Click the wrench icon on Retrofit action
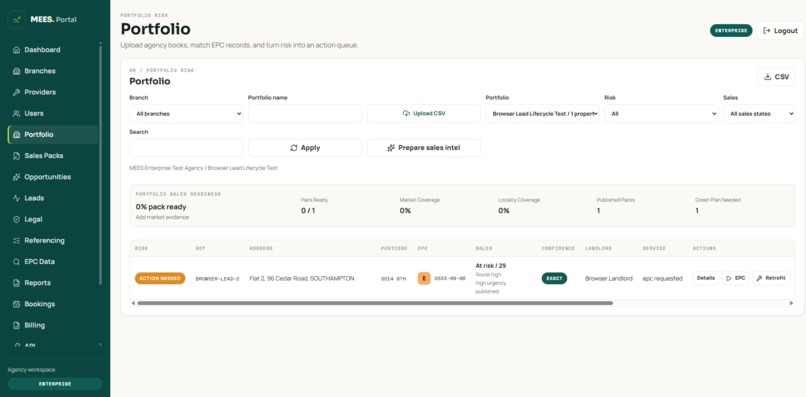The width and height of the screenshot is (806, 397). (x=759, y=278)
